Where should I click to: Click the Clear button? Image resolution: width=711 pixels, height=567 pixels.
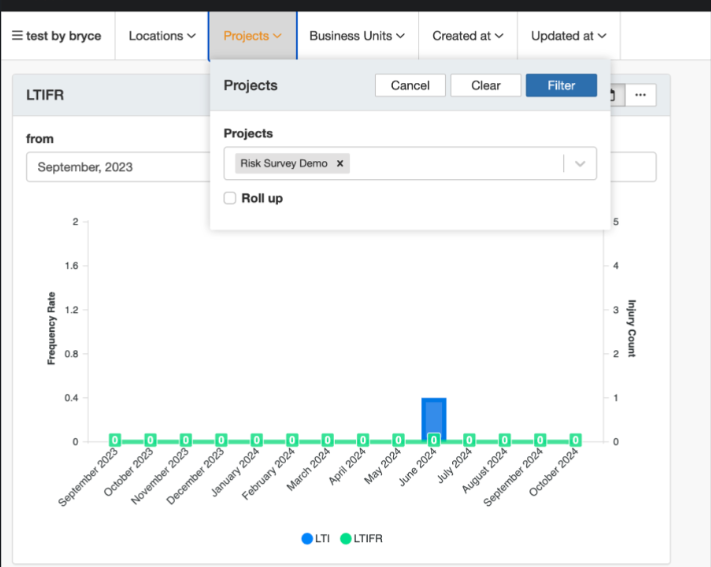[486, 85]
